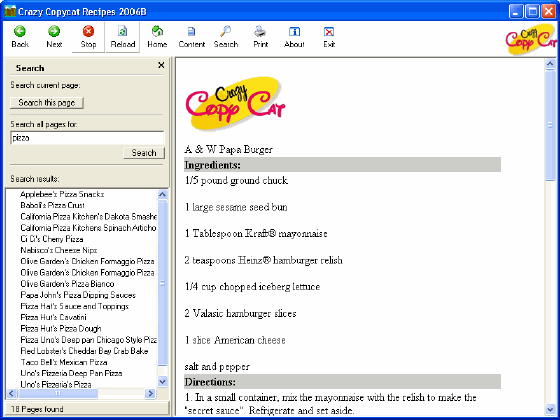Open California Pizza Kitchen's Dakota Smashed result
Screen dimensions: 560x420
coord(89,216)
